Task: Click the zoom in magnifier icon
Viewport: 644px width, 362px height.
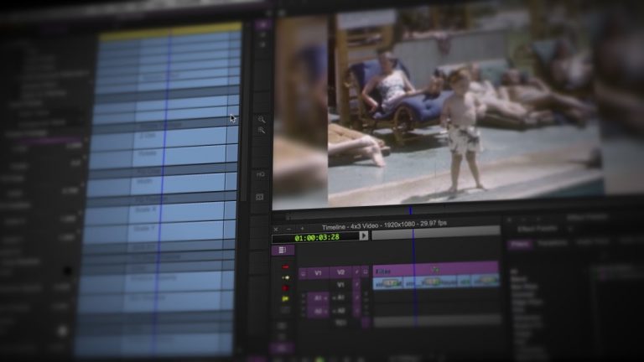Action: click(262, 120)
